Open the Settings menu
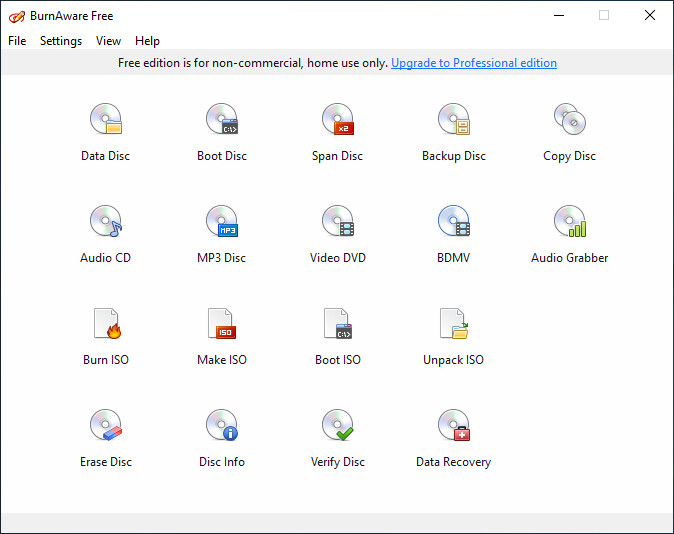The image size is (674, 534). coord(61,41)
